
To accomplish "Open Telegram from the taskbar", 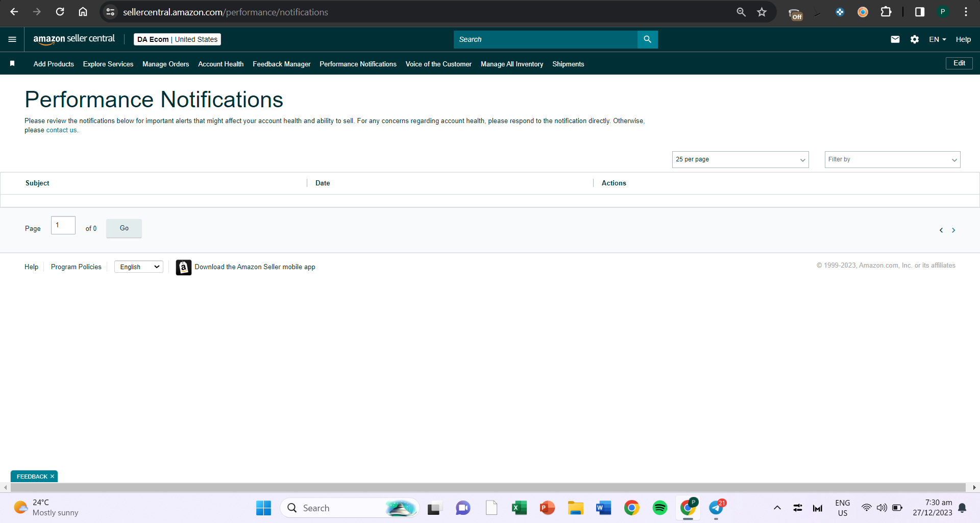I will (716, 508).
